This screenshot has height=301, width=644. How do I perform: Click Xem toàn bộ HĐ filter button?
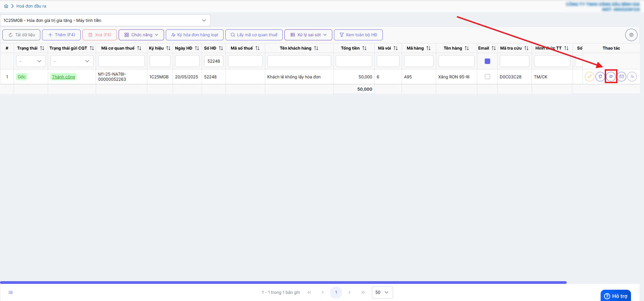[x=358, y=35]
